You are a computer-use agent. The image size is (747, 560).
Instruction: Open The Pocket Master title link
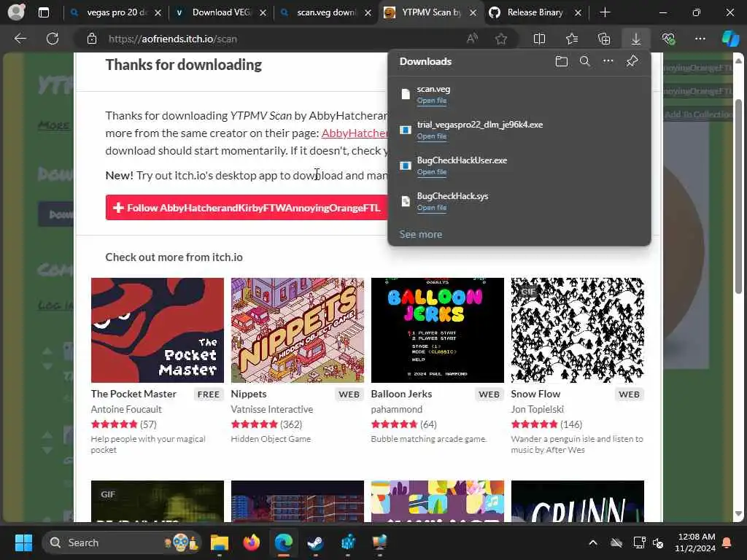click(133, 394)
